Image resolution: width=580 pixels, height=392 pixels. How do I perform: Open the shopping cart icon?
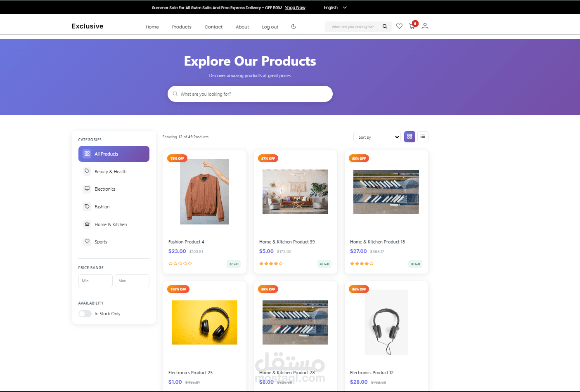click(x=412, y=26)
